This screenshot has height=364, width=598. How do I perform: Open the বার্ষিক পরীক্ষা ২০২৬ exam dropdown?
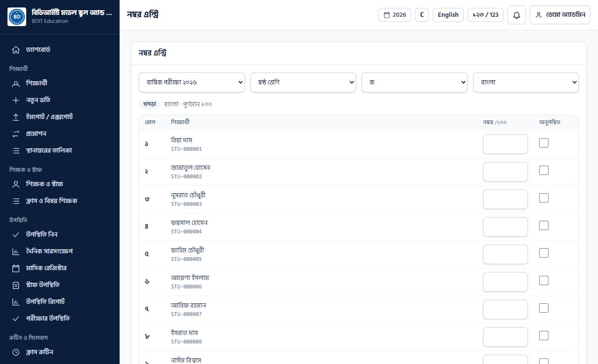tap(192, 82)
